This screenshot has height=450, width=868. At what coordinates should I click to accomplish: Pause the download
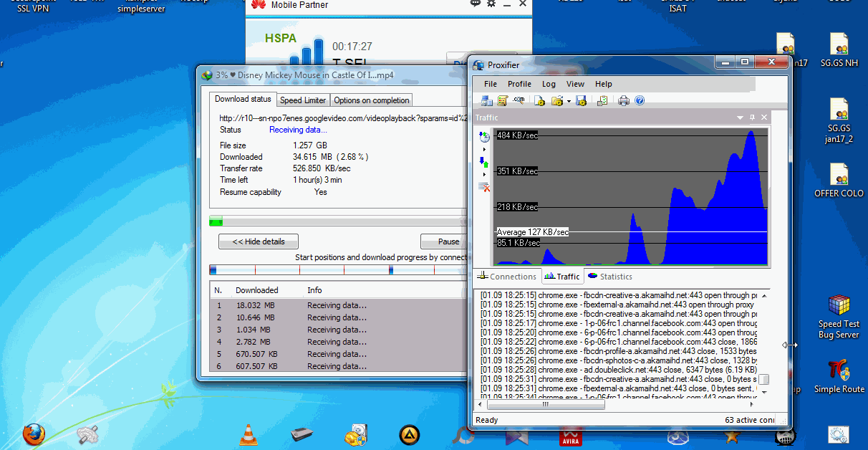click(x=443, y=241)
